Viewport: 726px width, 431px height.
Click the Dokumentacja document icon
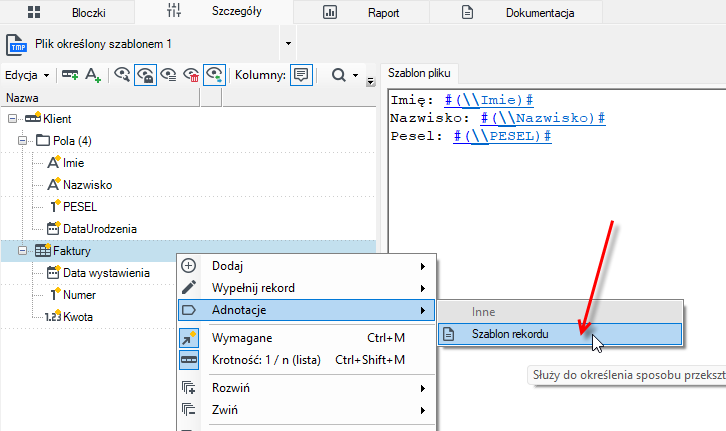pyautogui.click(x=467, y=12)
